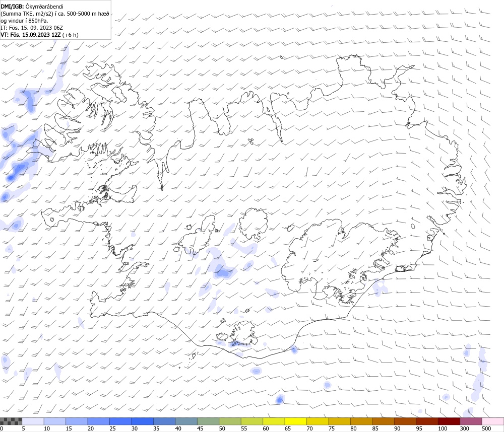Click the checkered 0–5 legend swatch
Viewport: 504px width, 432px height.
point(11,421)
